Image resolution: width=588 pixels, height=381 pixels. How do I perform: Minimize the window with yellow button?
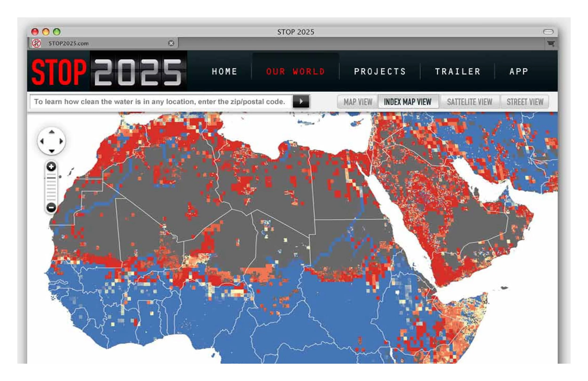[46, 32]
